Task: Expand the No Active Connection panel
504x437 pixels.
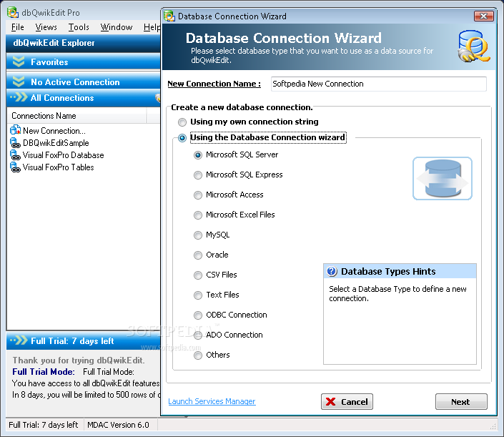Action: click(x=19, y=82)
